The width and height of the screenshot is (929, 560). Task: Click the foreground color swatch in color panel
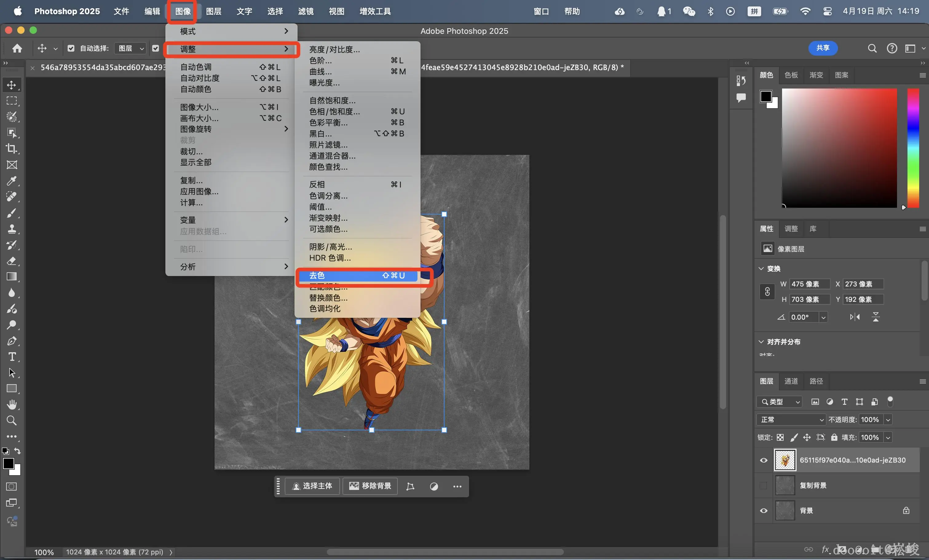coord(766,97)
